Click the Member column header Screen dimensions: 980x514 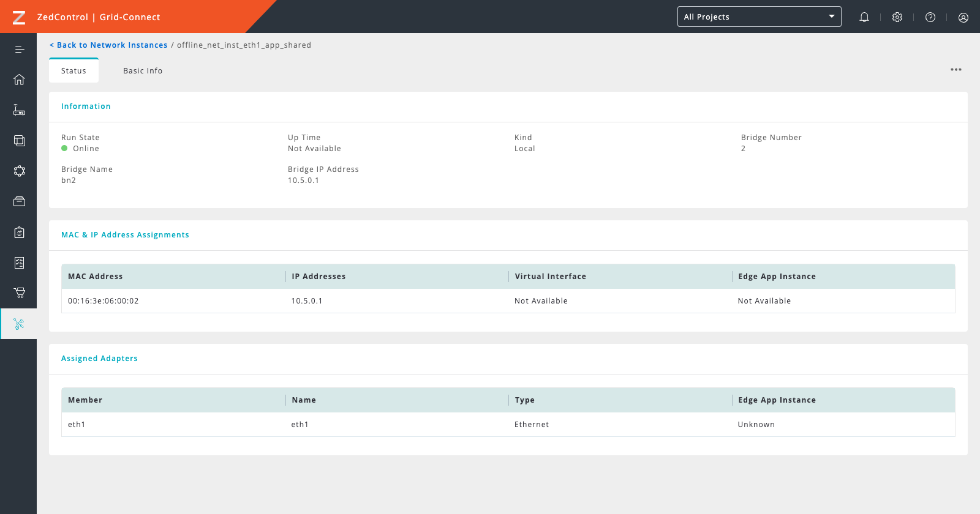85,400
